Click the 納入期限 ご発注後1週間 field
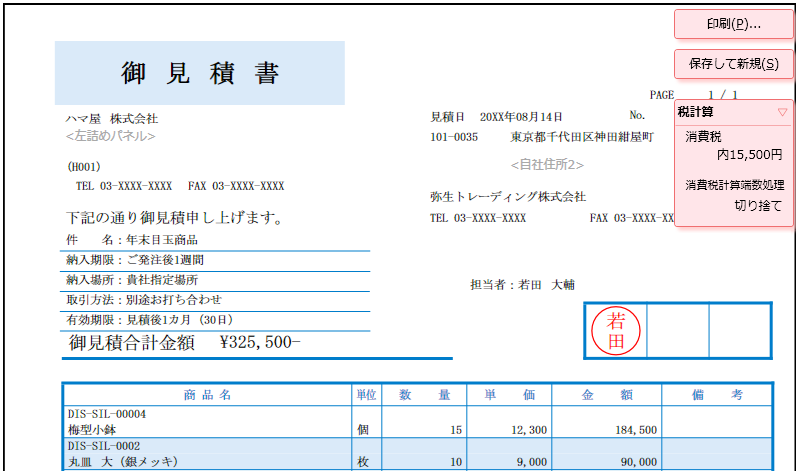Screen dimensions: 798x471 coord(160,260)
